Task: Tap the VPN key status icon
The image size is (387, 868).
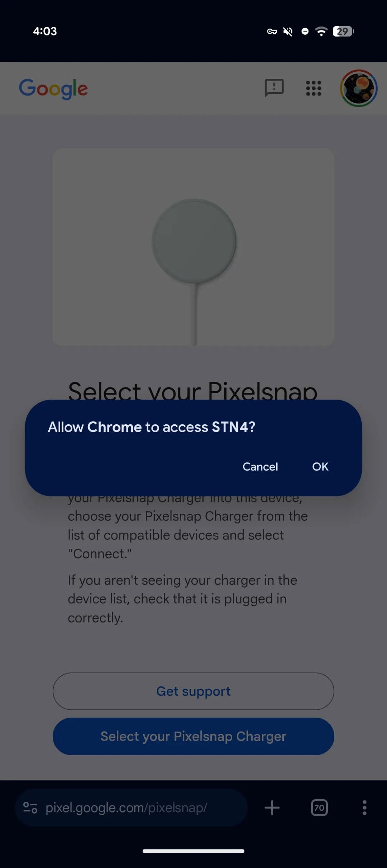Action: click(272, 32)
